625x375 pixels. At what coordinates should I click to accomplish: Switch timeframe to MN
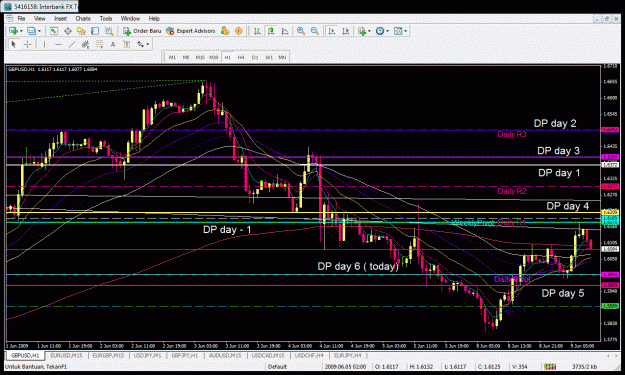(282, 57)
